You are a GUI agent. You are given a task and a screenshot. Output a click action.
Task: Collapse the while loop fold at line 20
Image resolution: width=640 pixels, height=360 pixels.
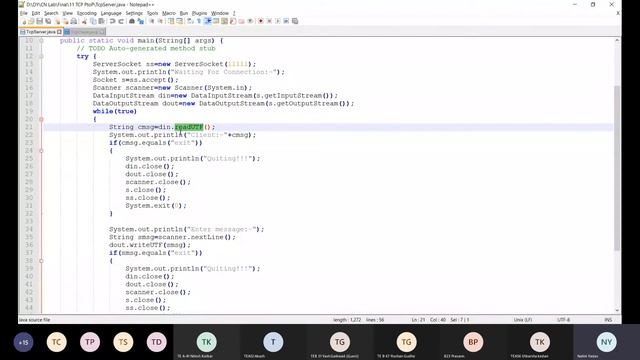pos(41,119)
